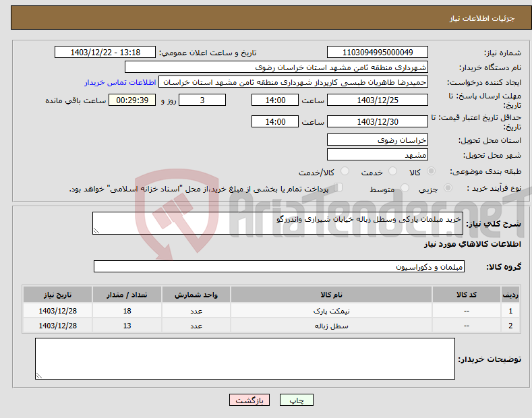Select the خدمت radio button

(x=392, y=171)
